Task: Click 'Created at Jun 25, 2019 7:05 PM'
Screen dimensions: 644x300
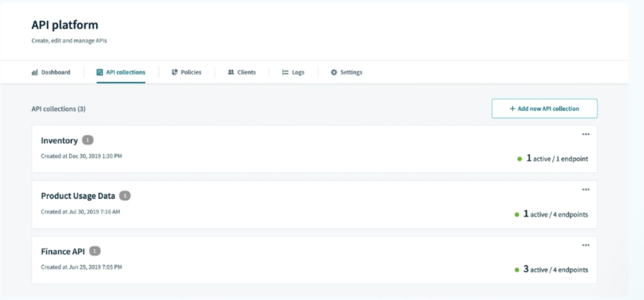Action: 82,267
